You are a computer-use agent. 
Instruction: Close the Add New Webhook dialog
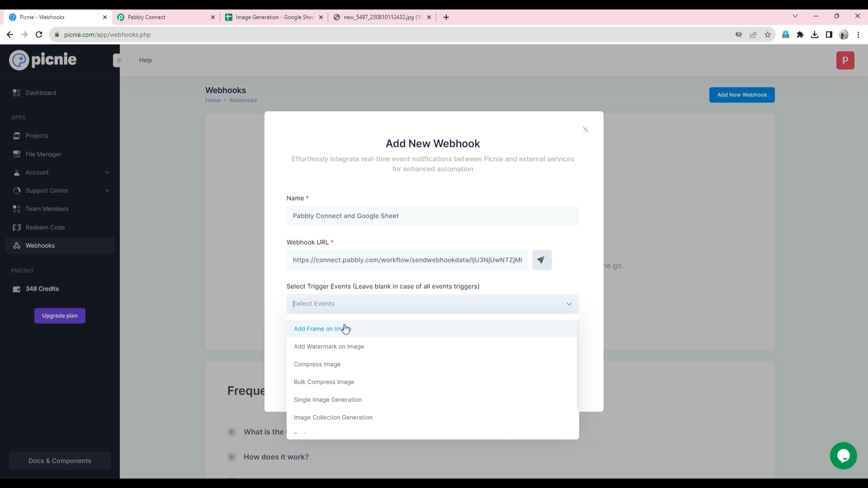tap(585, 130)
